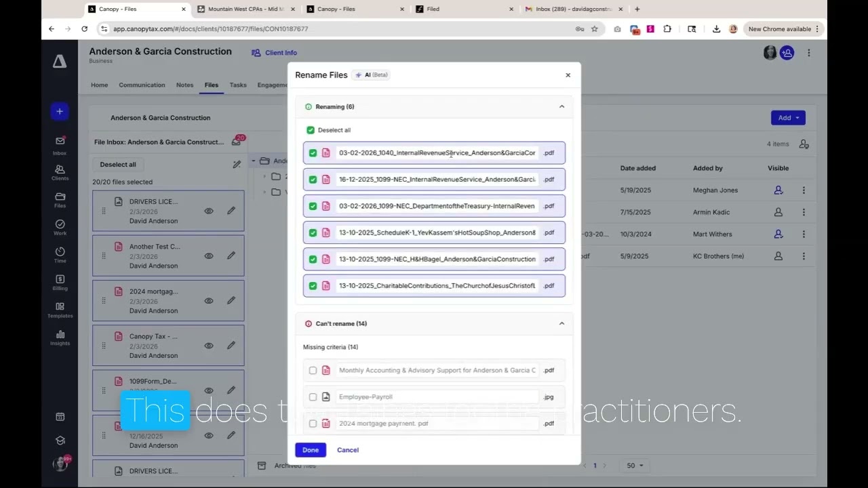This screenshot has width=868, height=488.
Task: Uncheck the 16-12-2025_1099-NEC_InternalRevenueService file
Action: (313, 180)
